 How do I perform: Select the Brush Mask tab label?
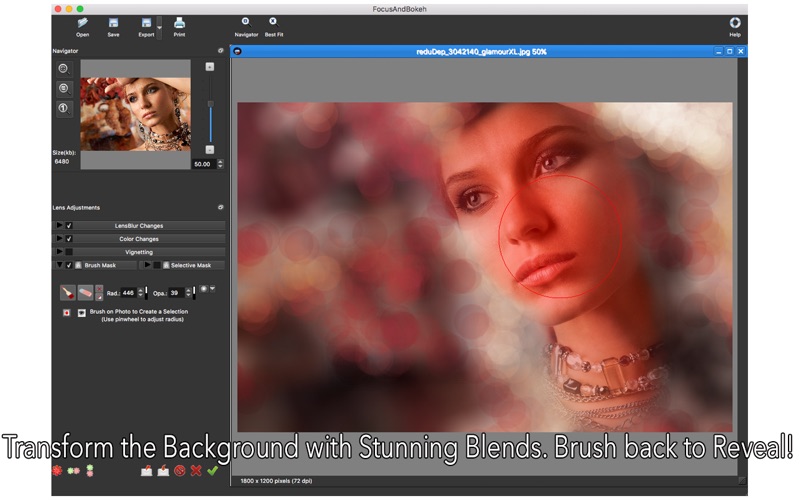[x=100, y=265]
